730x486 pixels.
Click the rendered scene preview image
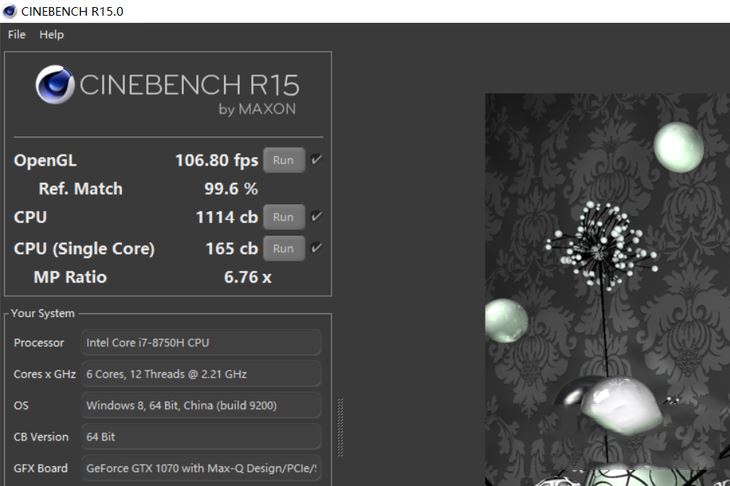point(608,290)
